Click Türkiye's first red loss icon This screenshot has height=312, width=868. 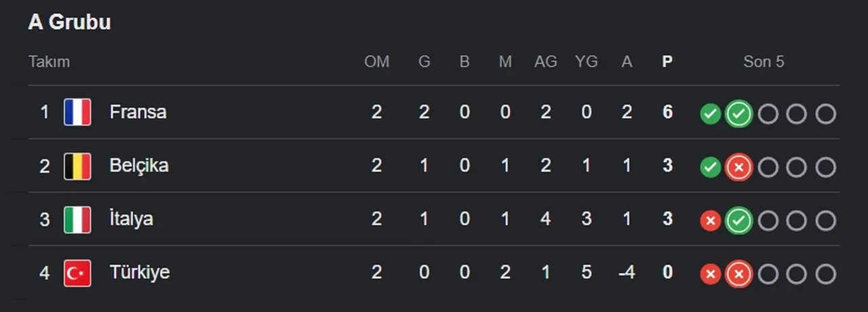(710, 274)
